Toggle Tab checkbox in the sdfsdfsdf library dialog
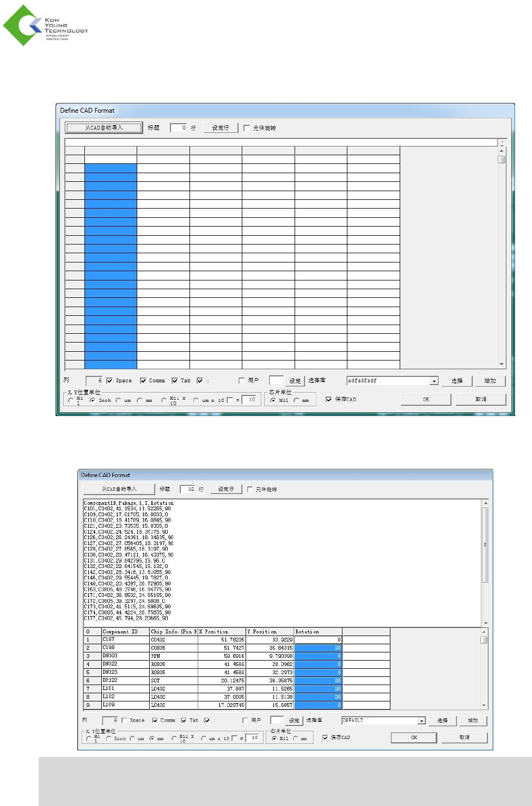The height and width of the screenshot is (806, 532). (175, 381)
